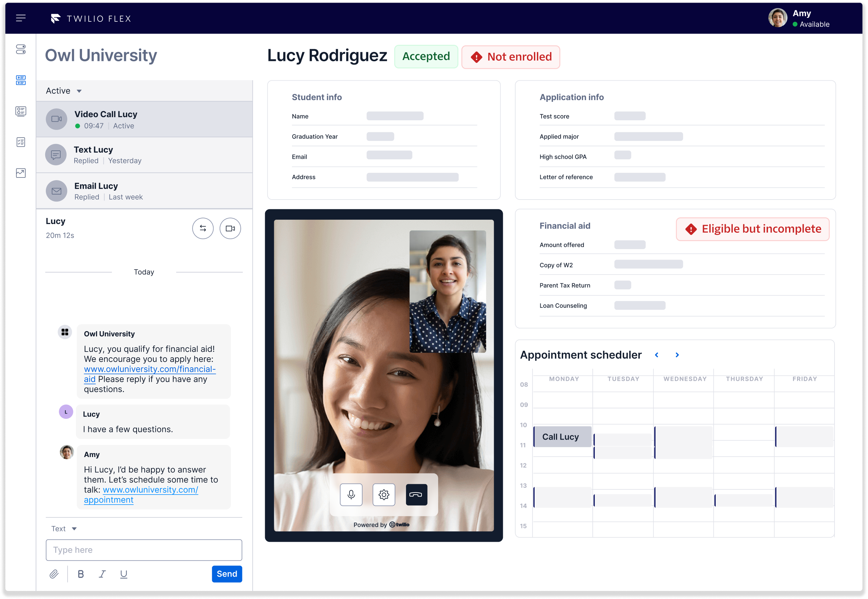The width and height of the screenshot is (868, 599).
Task: Click the Type here message field
Action: click(x=144, y=550)
